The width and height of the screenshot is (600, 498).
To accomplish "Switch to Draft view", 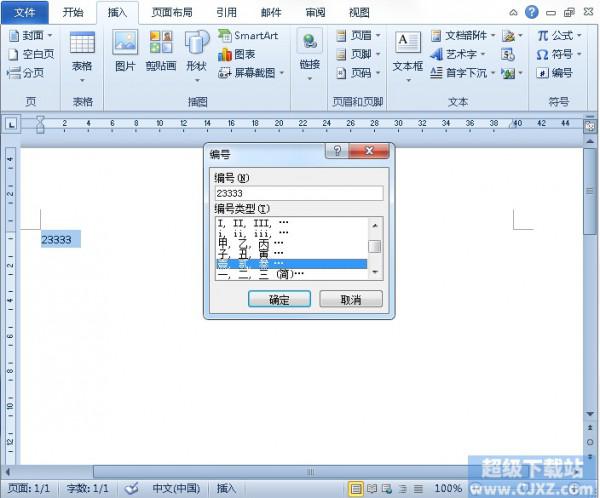I will pyautogui.click(x=418, y=488).
